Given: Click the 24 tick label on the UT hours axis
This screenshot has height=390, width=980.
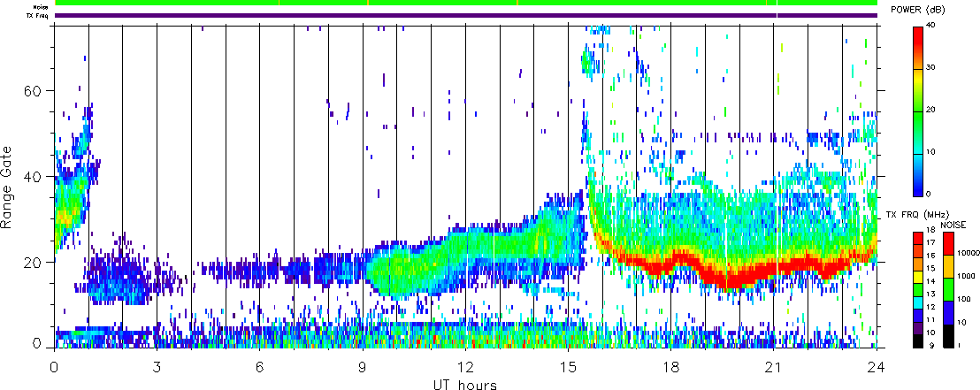Looking at the screenshot, I should (877, 366).
